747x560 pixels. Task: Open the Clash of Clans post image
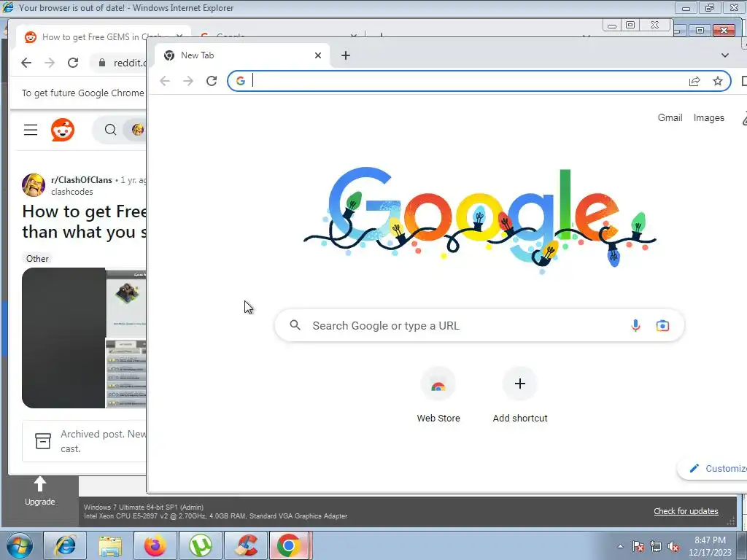[x=84, y=338]
